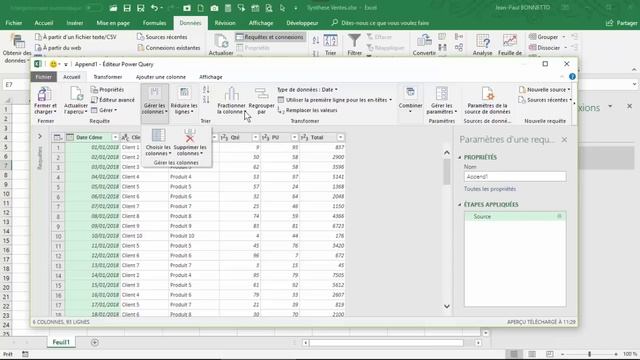Click the Nom field containing Append1
The height and width of the screenshot is (360, 640).
[515, 177]
